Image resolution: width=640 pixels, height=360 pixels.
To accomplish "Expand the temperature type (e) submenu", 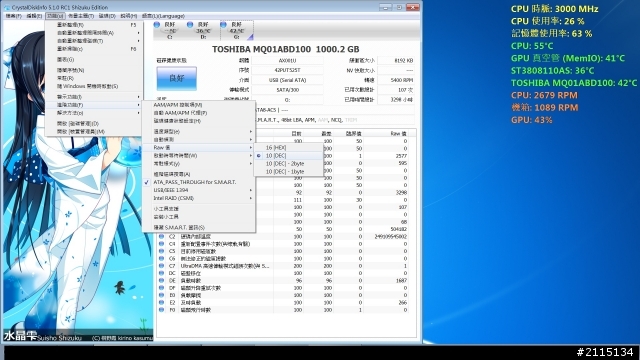I will (x=198, y=131).
